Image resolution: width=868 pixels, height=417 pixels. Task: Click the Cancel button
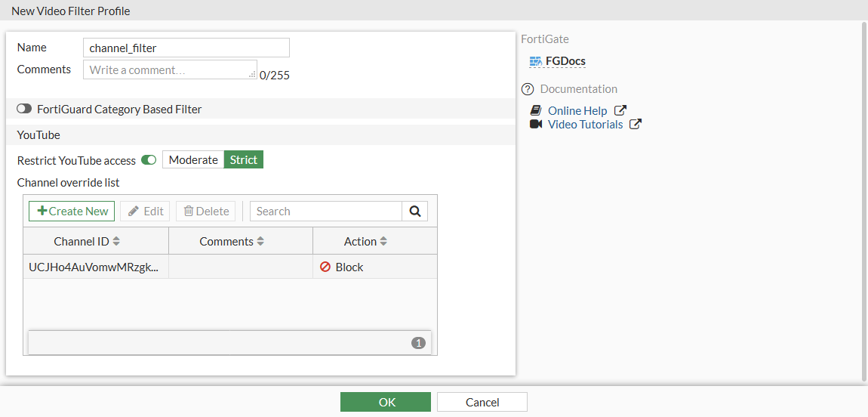(x=482, y=402)
